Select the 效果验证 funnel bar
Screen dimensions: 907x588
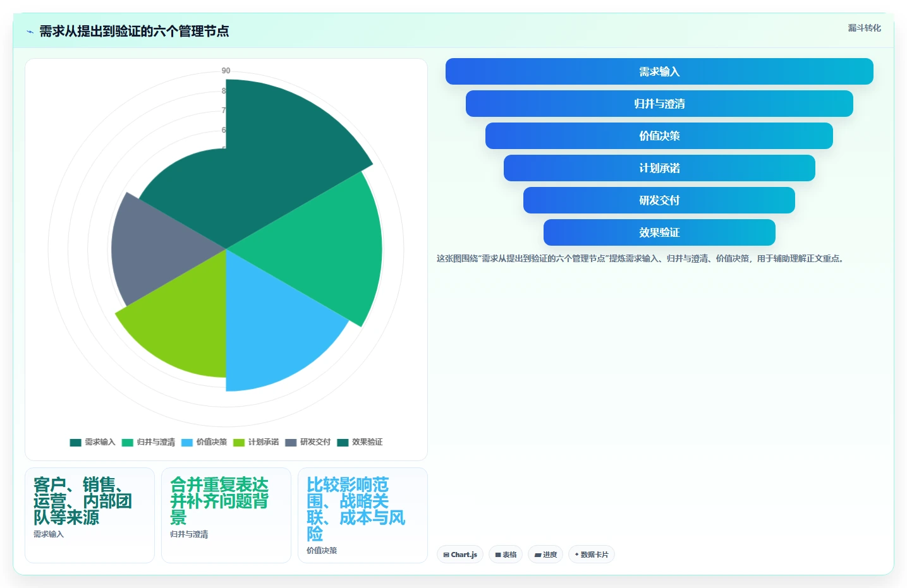tap(659, 232)
